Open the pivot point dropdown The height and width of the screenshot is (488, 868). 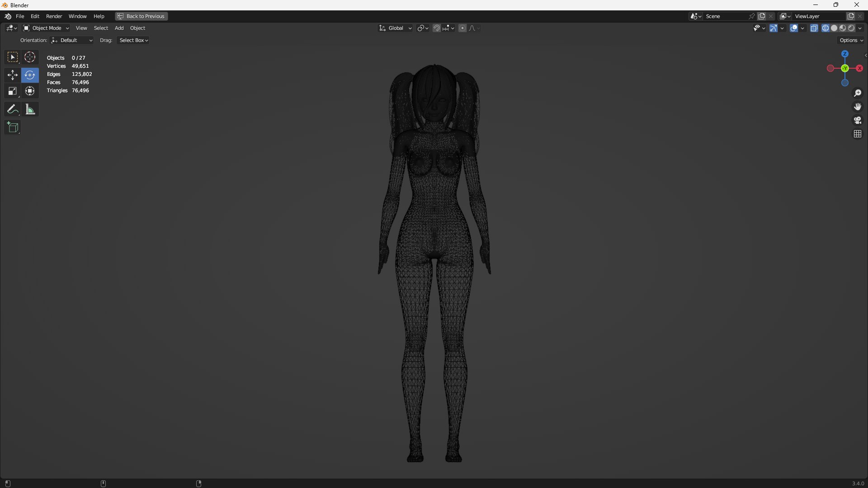pyautogui.click(x=423, y=28)
